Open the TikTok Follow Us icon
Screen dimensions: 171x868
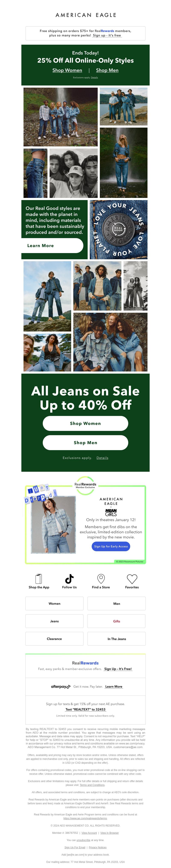69,579
